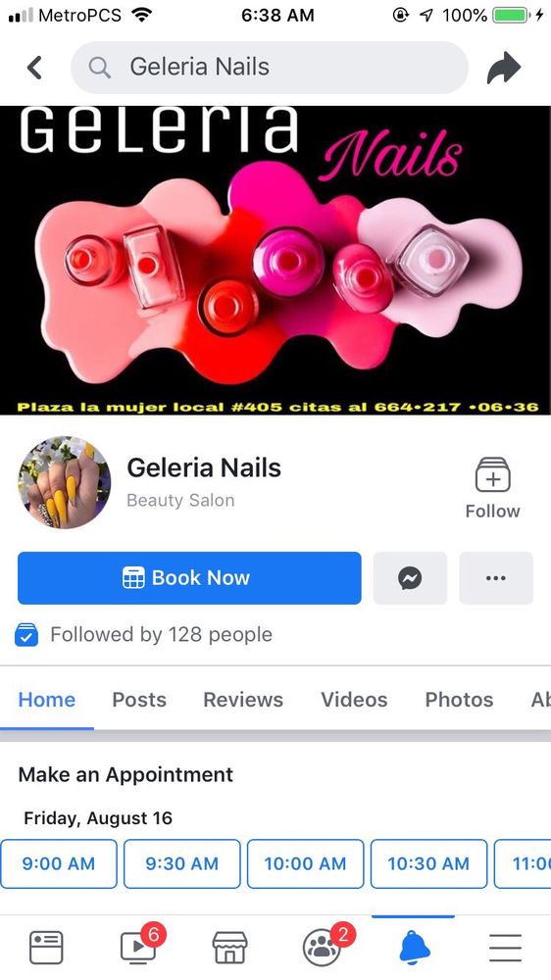Open the Geleria Nails profile picture
This screenshot has width=551, height=980.
pos(65,482)
